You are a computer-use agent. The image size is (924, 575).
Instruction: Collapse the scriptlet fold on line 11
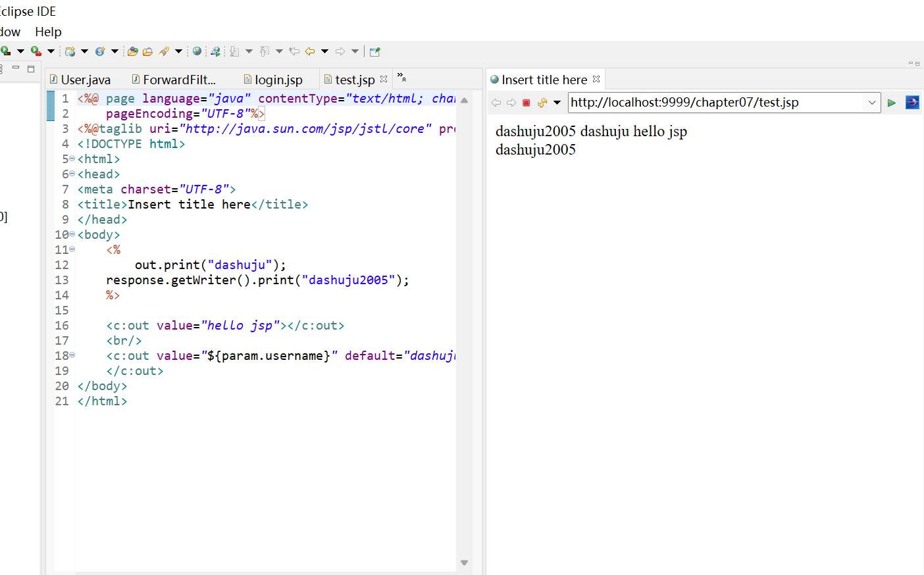[72, 249]
